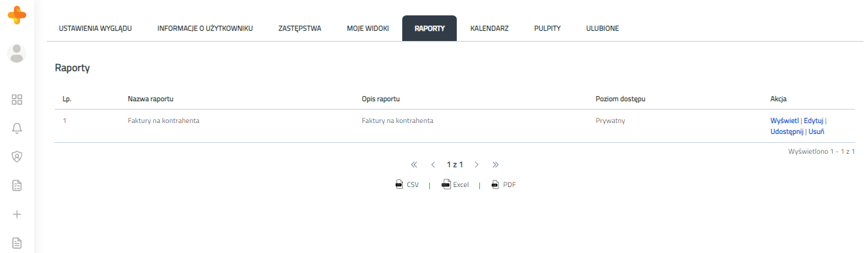Viewport: 868px width, 253px height.
Task: Click the Lp. column header
Action: click(x=67, y=99)
